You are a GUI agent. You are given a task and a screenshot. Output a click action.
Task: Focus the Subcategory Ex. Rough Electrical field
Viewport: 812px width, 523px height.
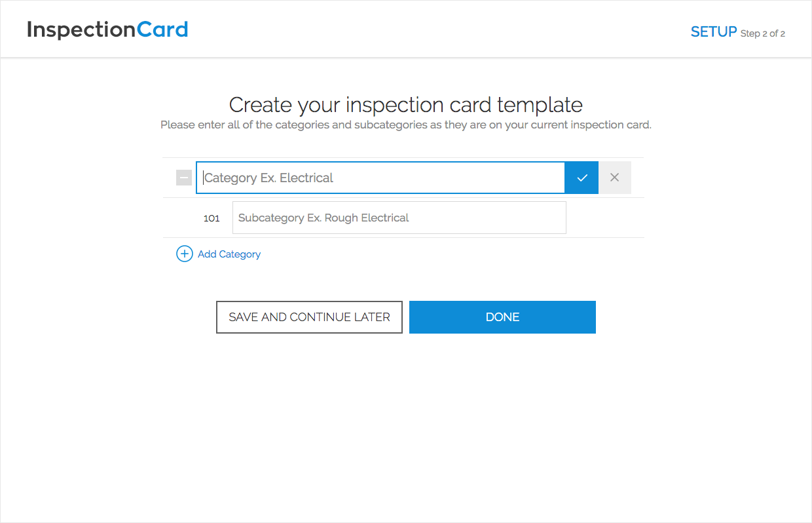tap(399, 218)
